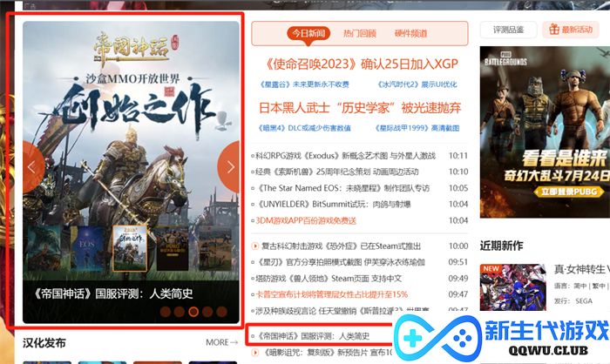Viewport: 610px width, 364px height.
Task: Open 《The Star Named EOS》制作团队专访 item
Action: pyautogui.click(x=341, y=188)
